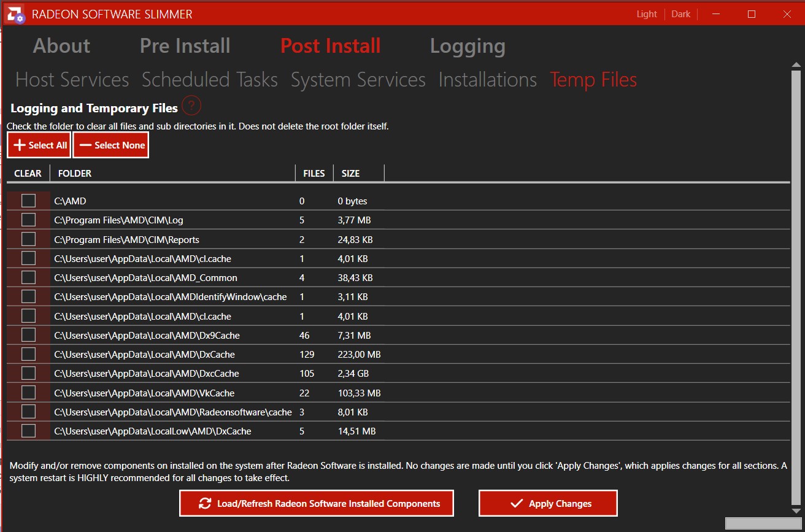Load/Refresh Radeon Software Installed Components
805x532 pixels.
point(317,504)
